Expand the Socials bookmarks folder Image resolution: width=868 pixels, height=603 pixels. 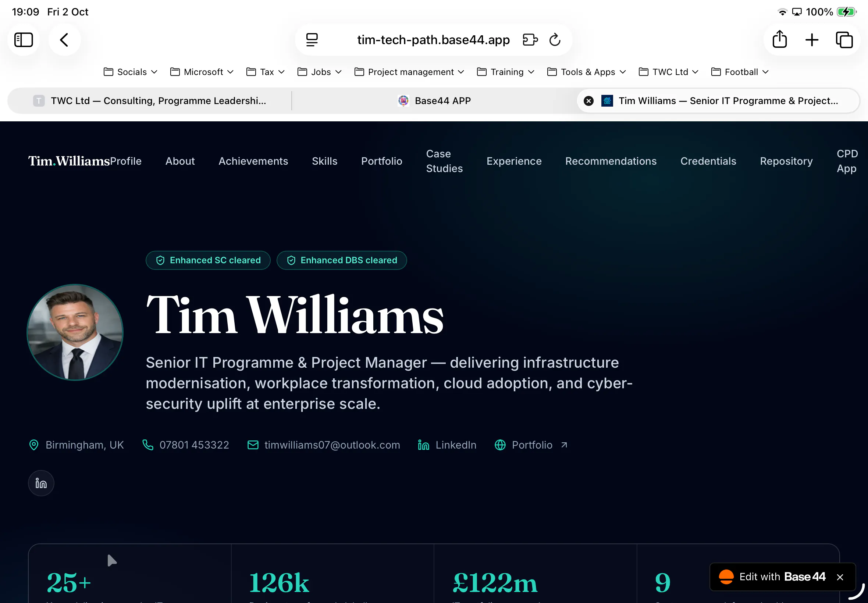[x=130, y=72]
